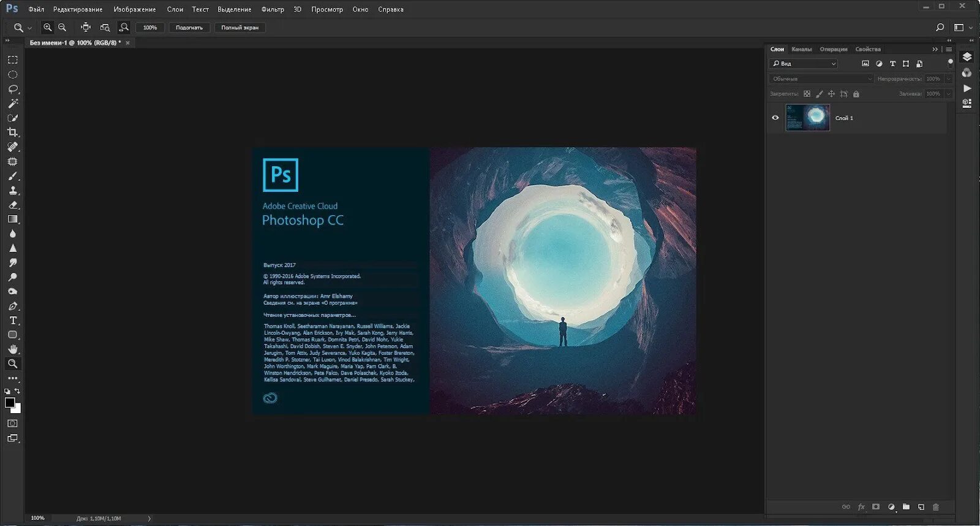Open layers panel hamburger menu
Image resolution: width=980 pixels, height=526 pixels.
(949, 49)
